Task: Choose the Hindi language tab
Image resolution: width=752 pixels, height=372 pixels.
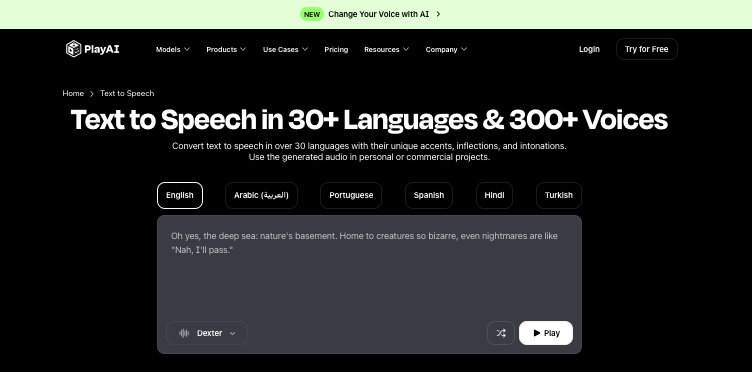Action: pos(494,196)
